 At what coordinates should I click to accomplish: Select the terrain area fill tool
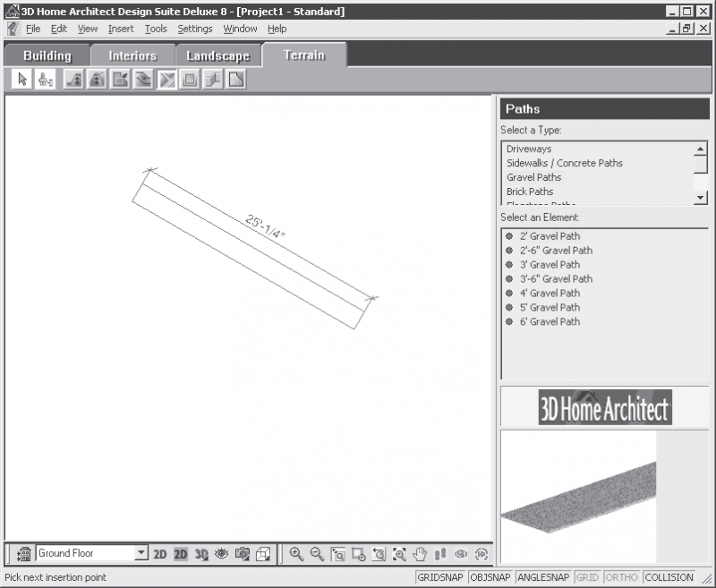(x=236, y=80)
